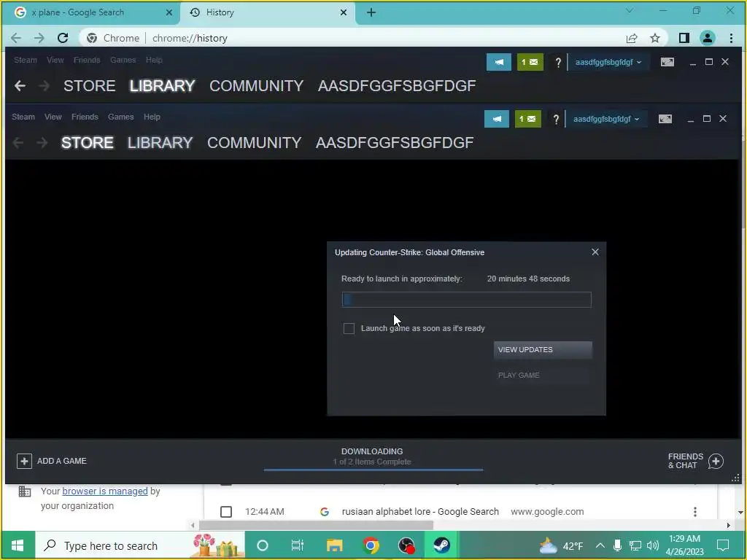Open Friends & Chat plus bubble icon
This screenshot has height=560, width=747.
click(x=716, y=461)
